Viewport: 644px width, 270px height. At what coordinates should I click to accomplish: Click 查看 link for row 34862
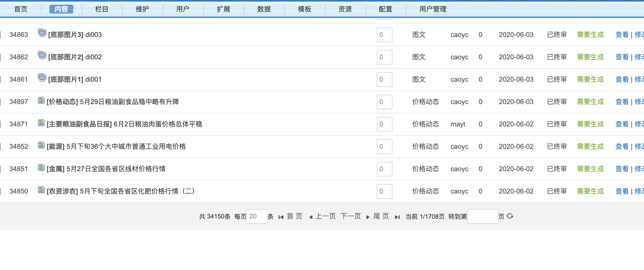622,57
